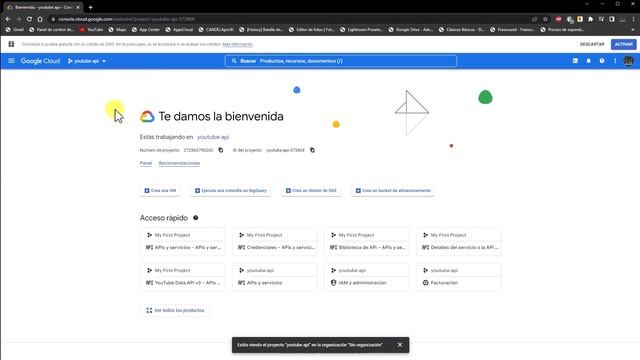This screenshot has width=640, height=360.
Task: Click the share icon in the address bar
Action: [x=534, y=19]
